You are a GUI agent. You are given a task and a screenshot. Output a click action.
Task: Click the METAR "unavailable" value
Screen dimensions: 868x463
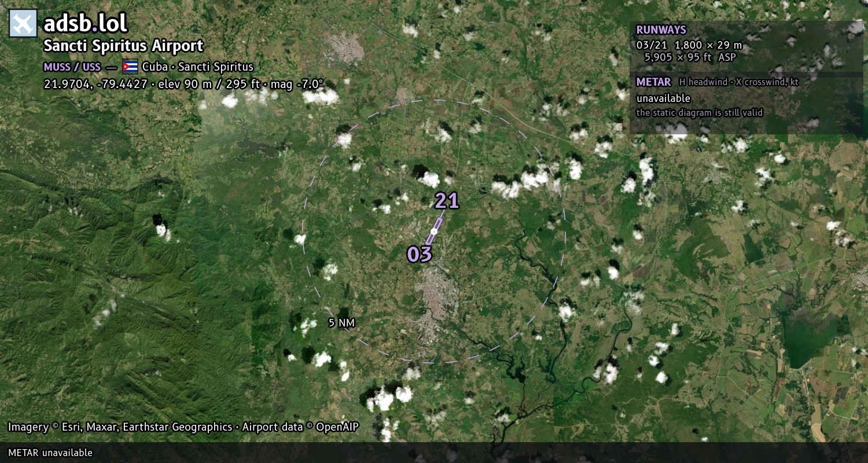tap(663, 98)
